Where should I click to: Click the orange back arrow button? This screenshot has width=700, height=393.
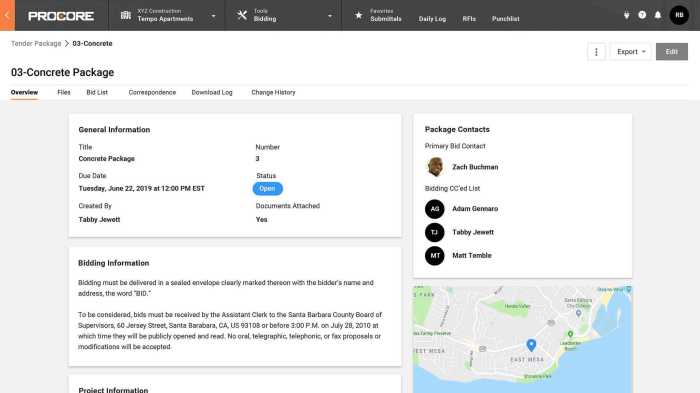pos(7,15)
